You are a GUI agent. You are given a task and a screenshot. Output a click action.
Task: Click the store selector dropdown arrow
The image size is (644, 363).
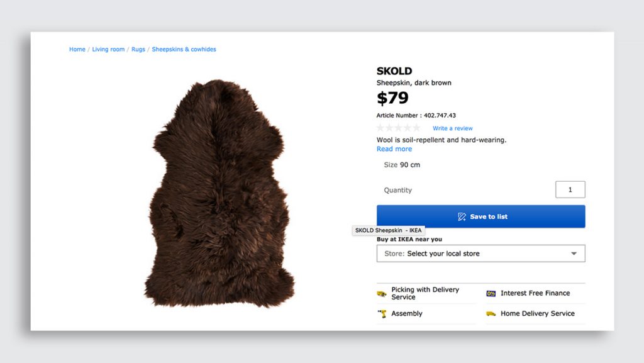click(x=574, y=254)
